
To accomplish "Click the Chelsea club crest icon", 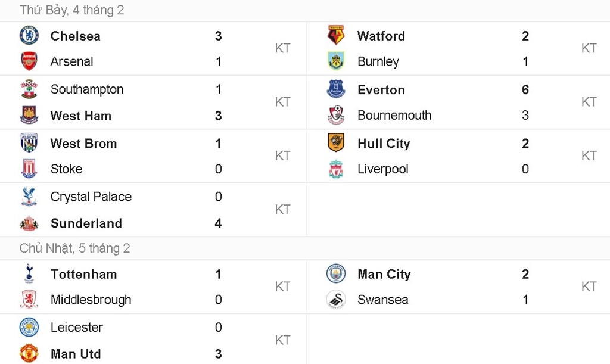I will [29, 36].
